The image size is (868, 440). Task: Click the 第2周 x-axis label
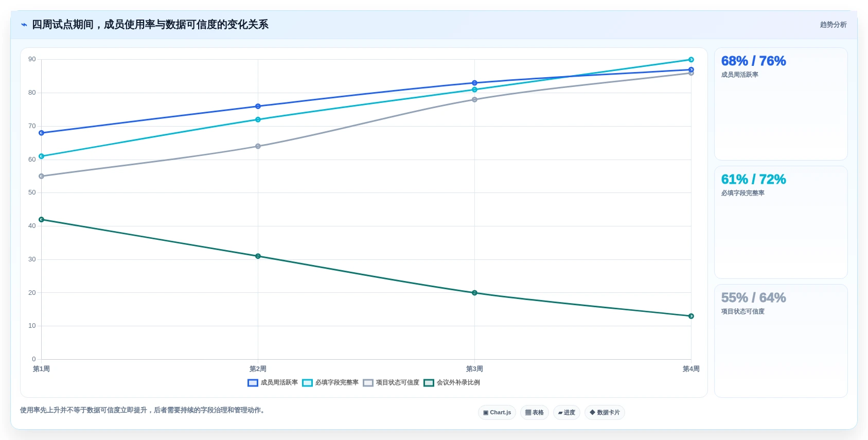258,369
